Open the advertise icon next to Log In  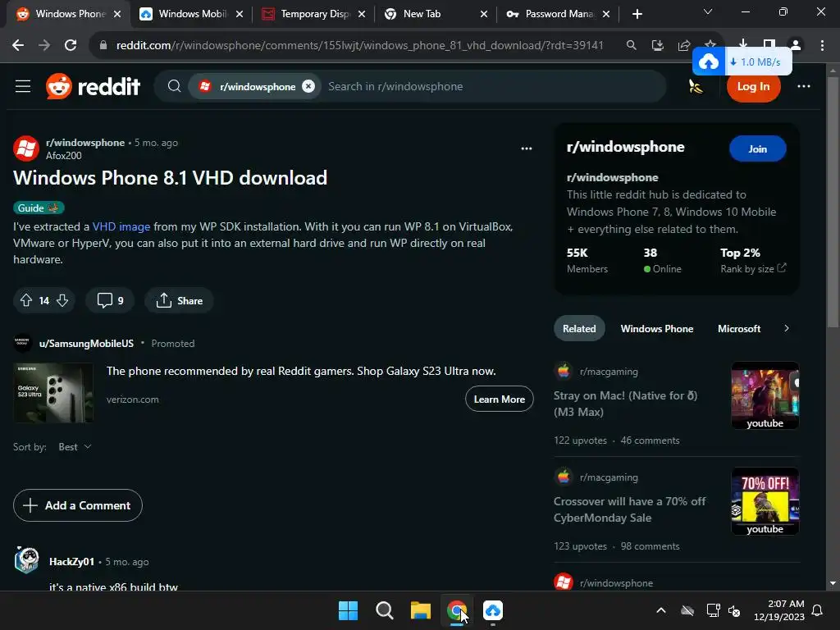696,86
